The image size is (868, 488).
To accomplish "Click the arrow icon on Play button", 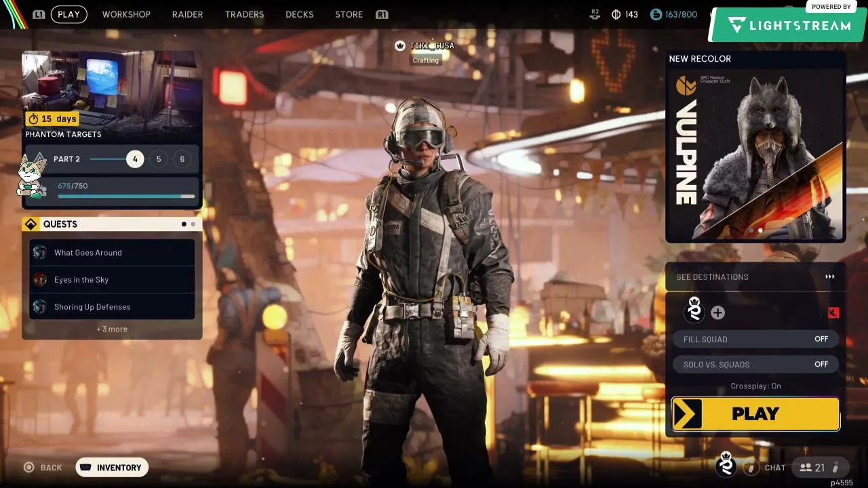I will click(687, 414).
